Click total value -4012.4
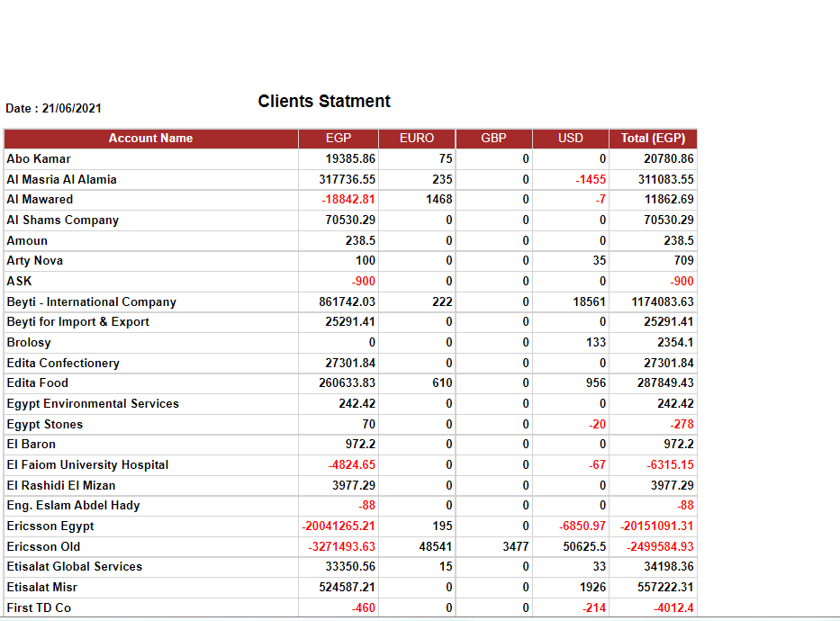Screen dimensions: 840x621 (x=674, y=608)
